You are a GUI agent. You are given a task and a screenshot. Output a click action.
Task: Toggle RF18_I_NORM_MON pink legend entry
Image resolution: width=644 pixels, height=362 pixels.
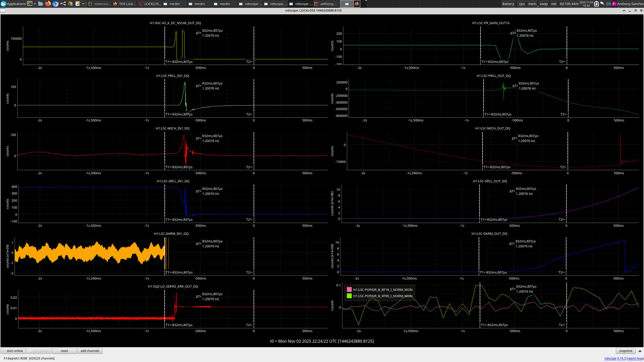coord(349,290)
